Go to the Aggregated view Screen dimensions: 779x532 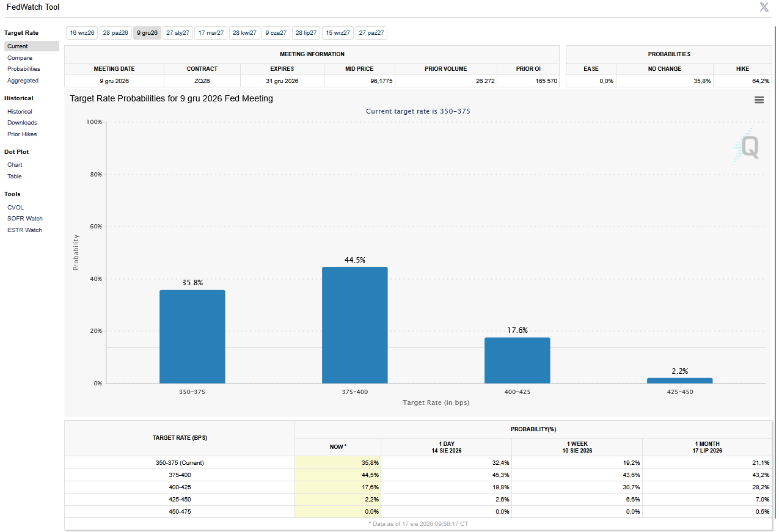point(23,81)
